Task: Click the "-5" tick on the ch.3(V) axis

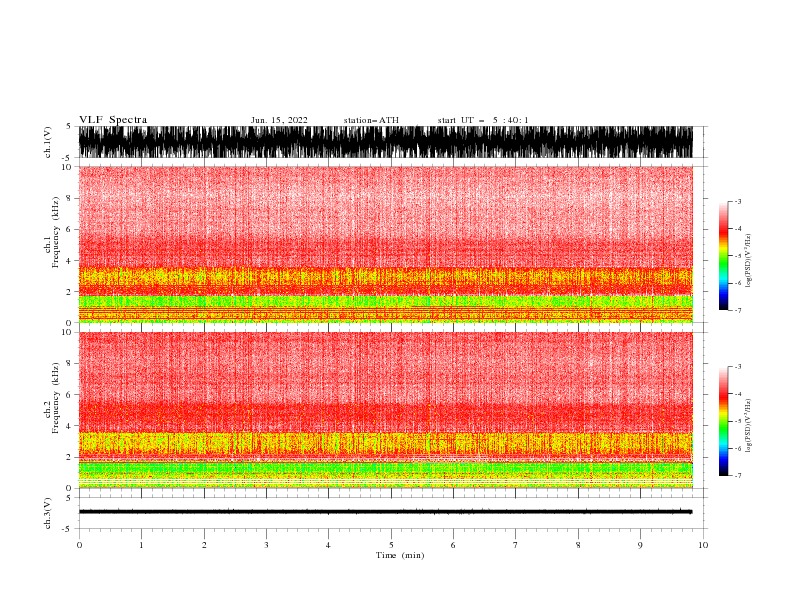Action: click(x=68, y=529)
